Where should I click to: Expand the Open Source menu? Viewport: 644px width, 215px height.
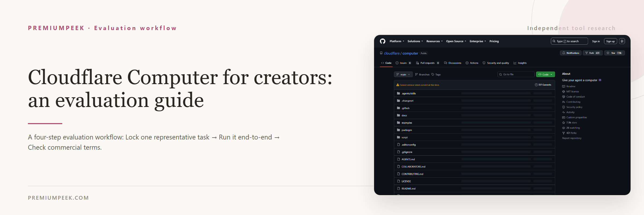(456, 41)
